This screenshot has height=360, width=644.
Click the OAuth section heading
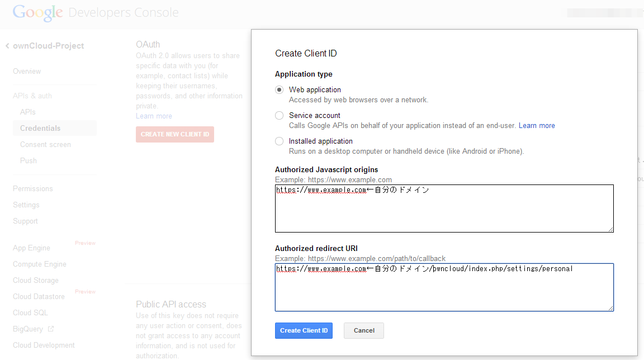coord(148,44)
